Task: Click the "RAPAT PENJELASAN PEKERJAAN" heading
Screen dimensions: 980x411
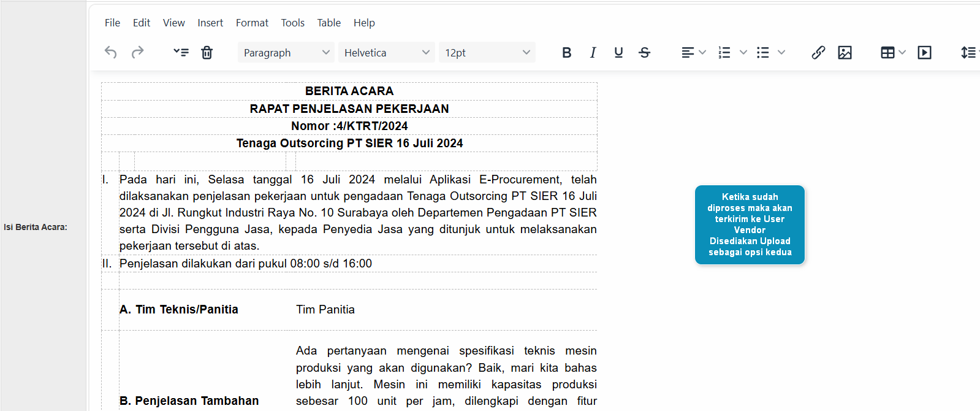Action: pyautogui.click(x=349, y=109)
